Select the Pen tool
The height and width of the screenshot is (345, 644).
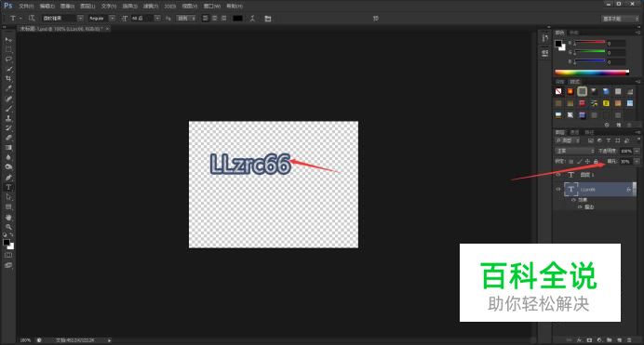8,178
